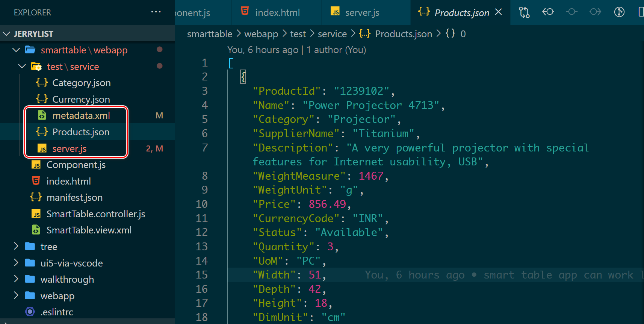Open the .eslintrc file
644x324 pixels.
[x=57, y=312]
